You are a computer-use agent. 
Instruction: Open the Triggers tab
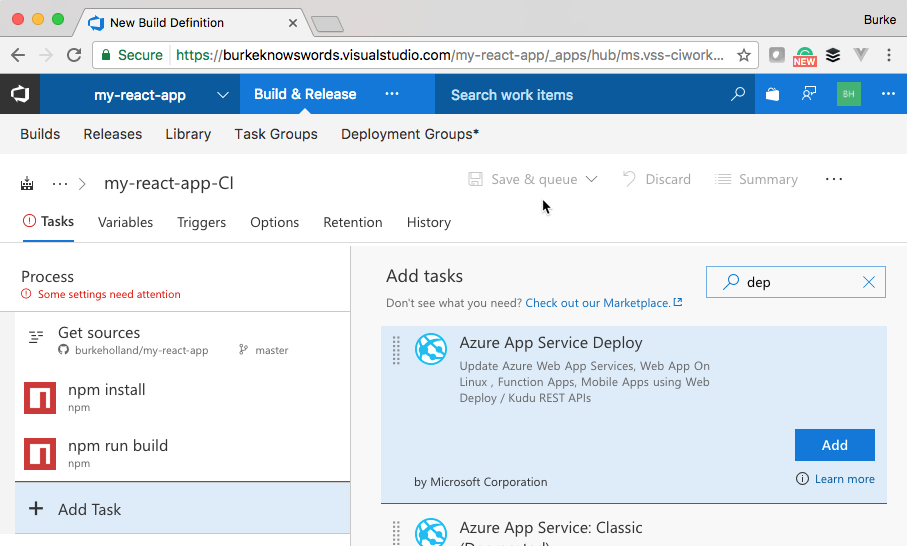tap(201, 222)
